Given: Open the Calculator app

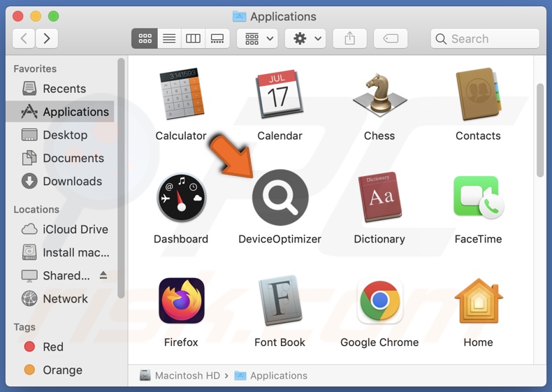Looking at the screenshot, I should point(180,94).
